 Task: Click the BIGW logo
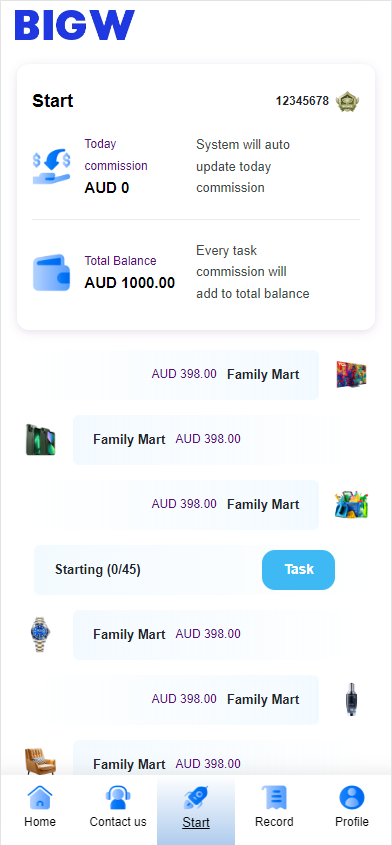(74, 26)
